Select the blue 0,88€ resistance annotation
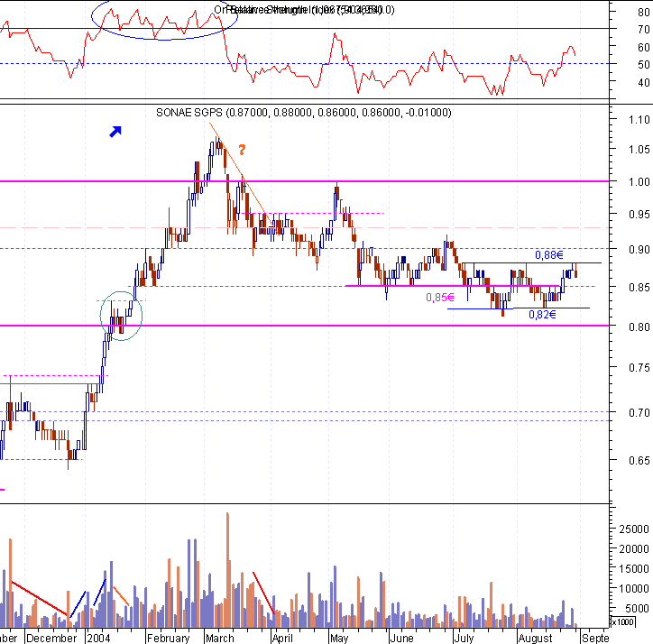 (x=549, y=255)
